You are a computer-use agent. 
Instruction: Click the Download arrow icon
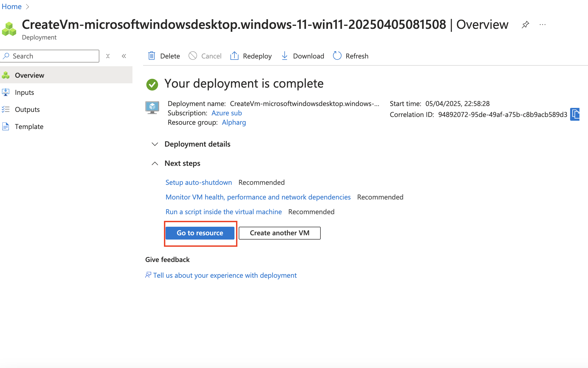285,56
